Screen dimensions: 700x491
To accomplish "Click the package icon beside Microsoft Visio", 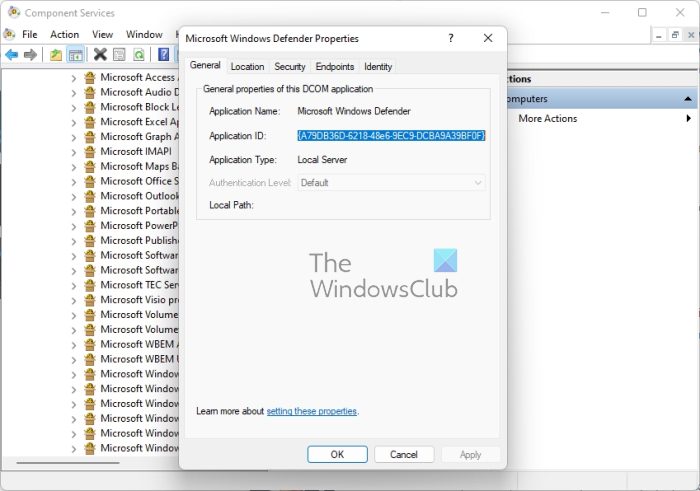I will (x=90, y=300).
